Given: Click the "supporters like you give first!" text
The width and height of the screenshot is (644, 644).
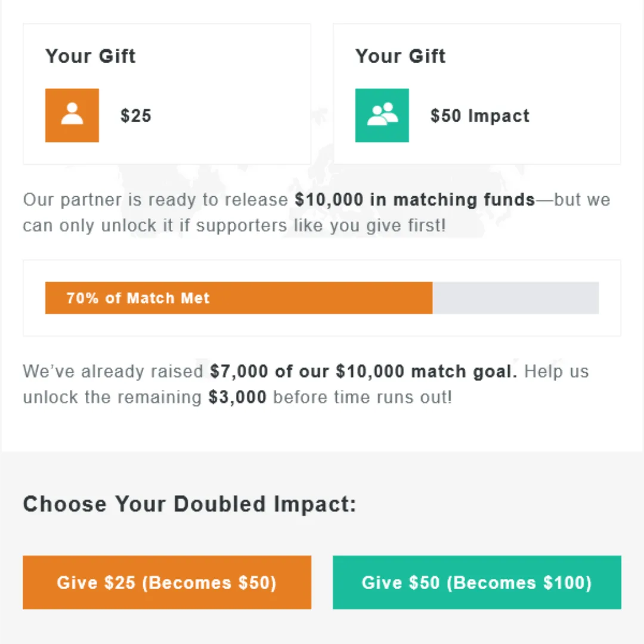Looking at the screenshot, I should point(321,226).
